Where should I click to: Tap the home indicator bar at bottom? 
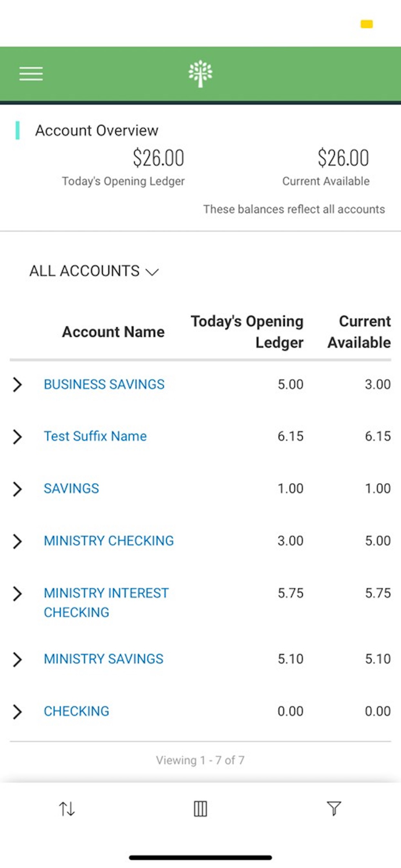(200, 857)
